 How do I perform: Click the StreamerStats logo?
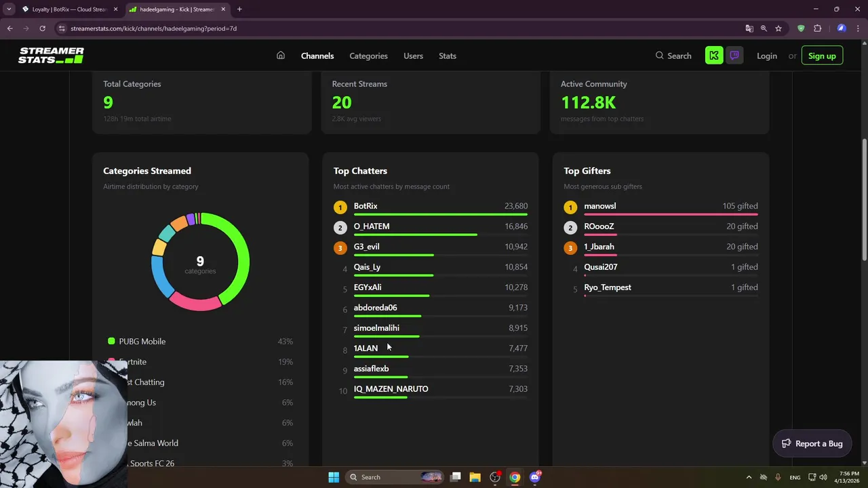tap(51, 56)
